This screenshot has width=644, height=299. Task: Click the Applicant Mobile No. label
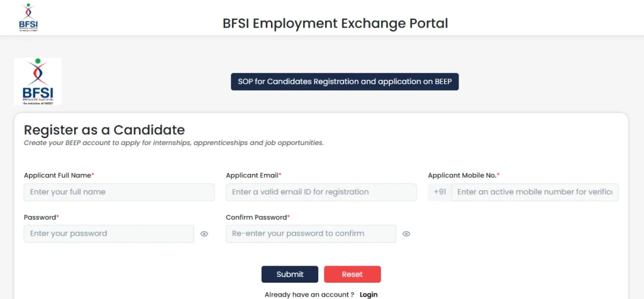464,175
